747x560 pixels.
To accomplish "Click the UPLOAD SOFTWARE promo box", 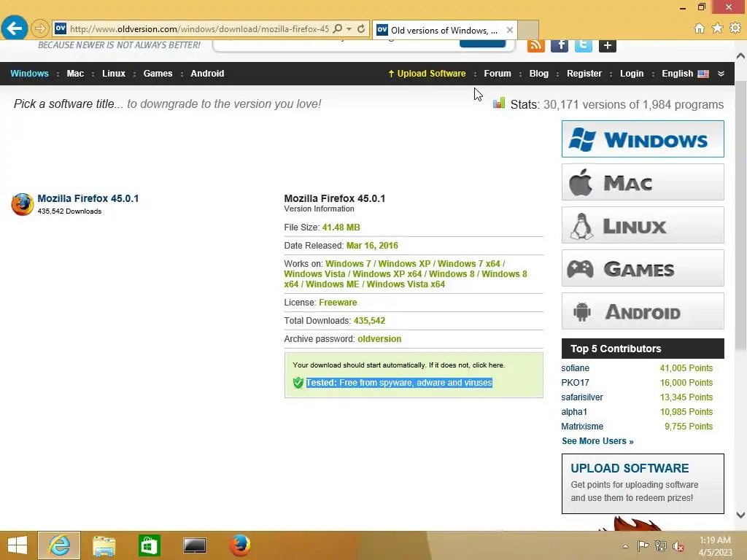I will click(x=643, y=483).
